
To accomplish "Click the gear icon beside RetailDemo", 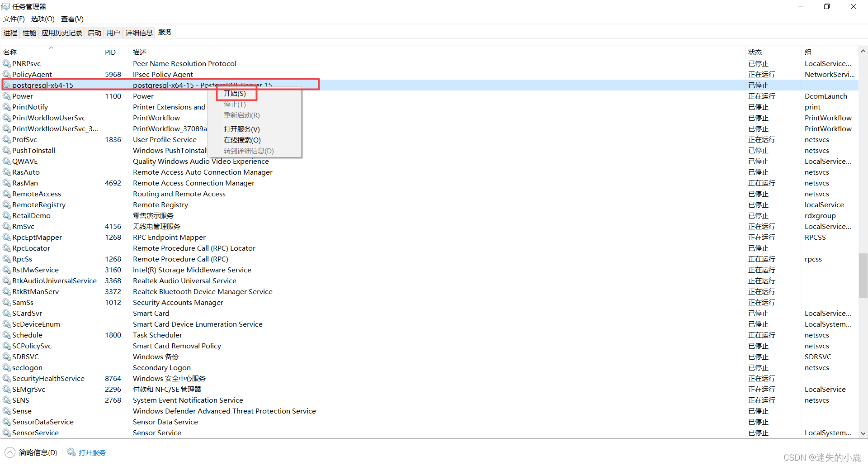I will click(7, 215).
